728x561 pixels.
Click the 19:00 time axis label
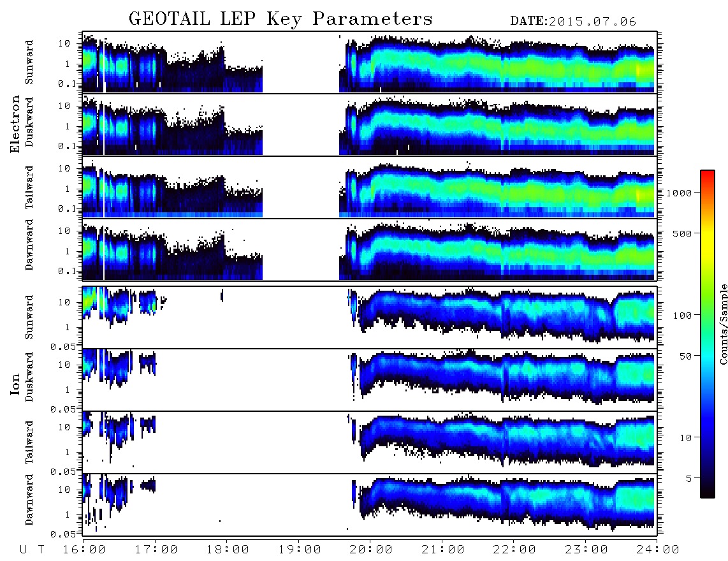point(300,550)
